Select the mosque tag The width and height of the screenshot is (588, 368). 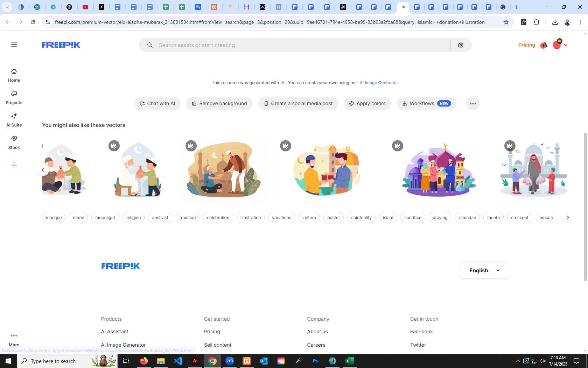pos(54,218)
